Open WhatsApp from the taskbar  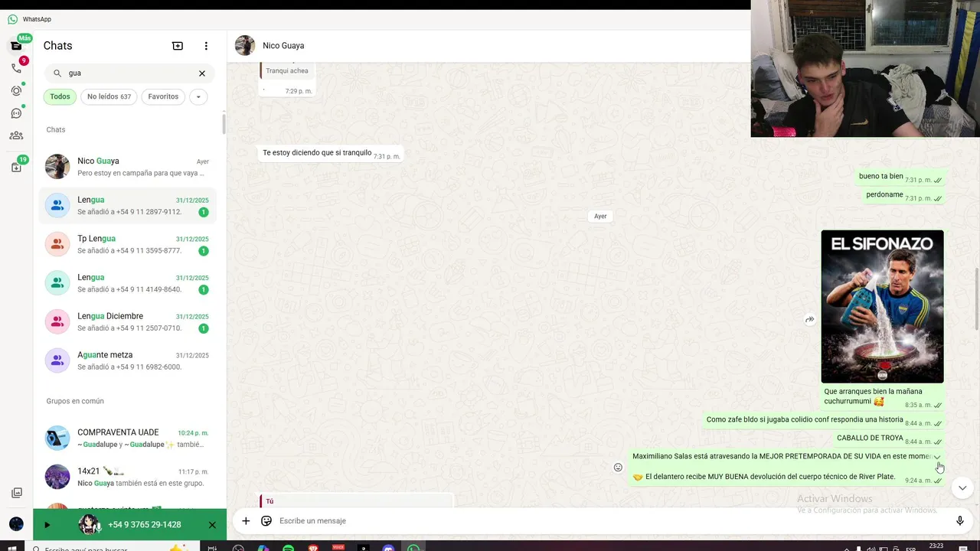413,548
